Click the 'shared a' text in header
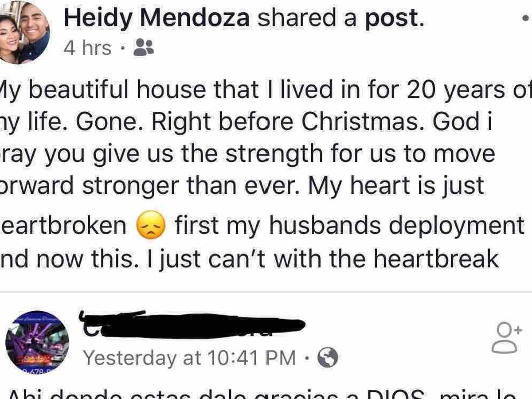Image resolution: width=532 pixels, height=399 pixels. pos(307,19)
